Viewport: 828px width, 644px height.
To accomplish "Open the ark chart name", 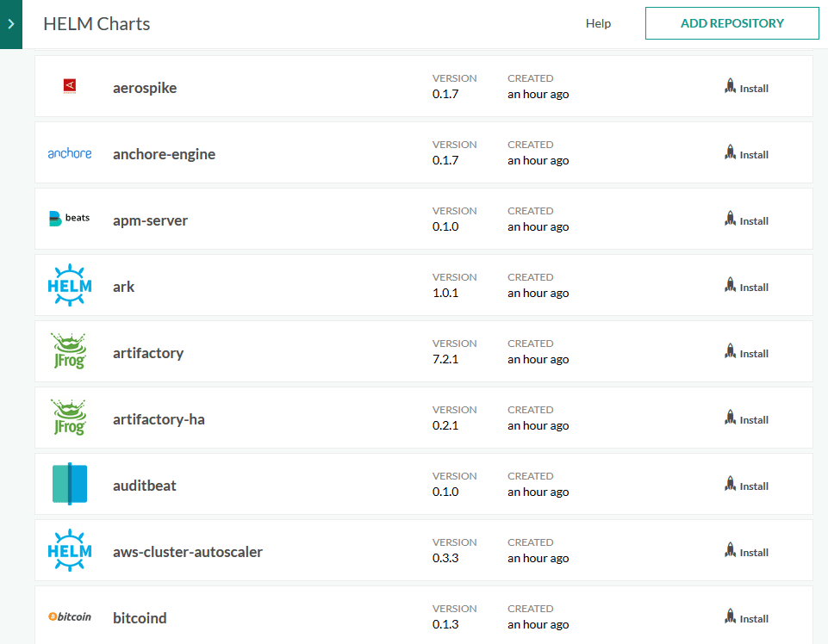I will (x=124, y=287).
